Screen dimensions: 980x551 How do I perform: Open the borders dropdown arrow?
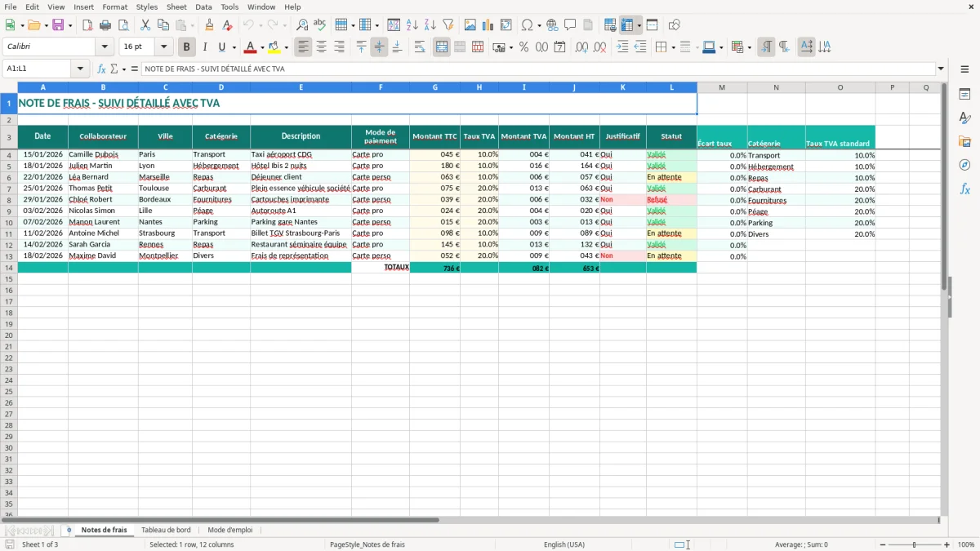pos(673,47)
